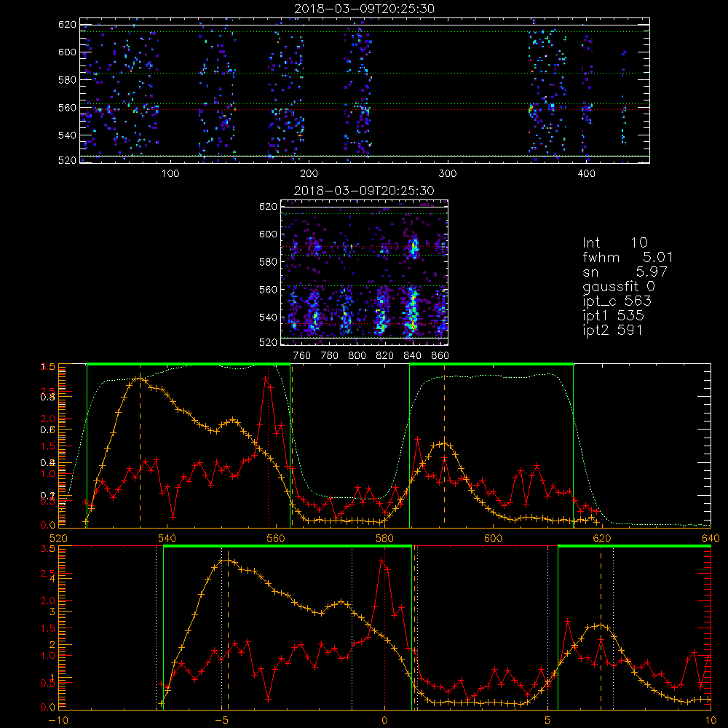This screenshot has height=728, width=728.
Task: Click x-axis label 200 on top spectrogram
Action: [309, 174]
